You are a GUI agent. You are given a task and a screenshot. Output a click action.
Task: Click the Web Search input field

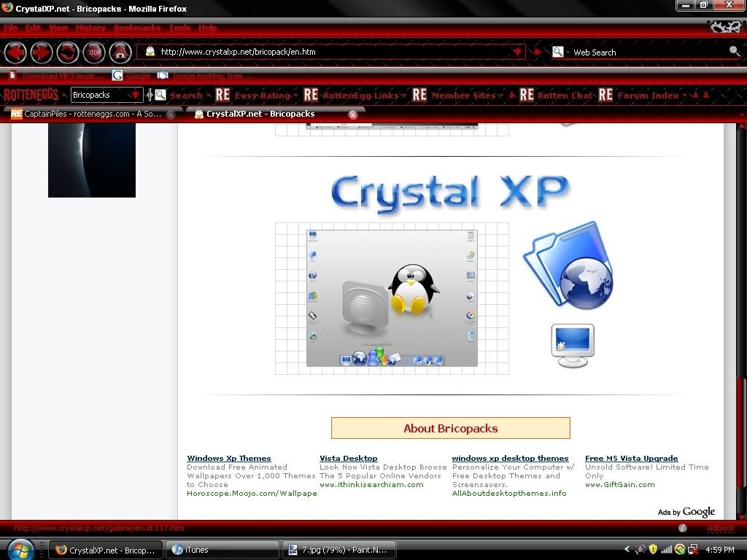(x=648, y=52)
